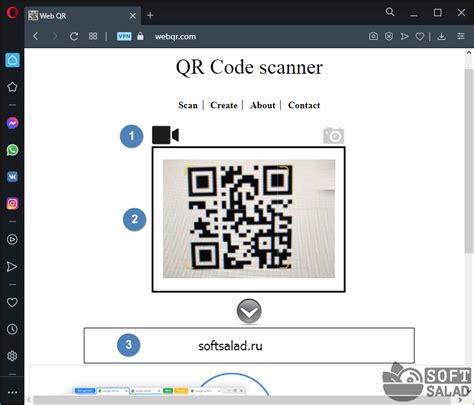Click the softsalad.ru result text
Screen dimensions: 474x405
click(x=230, y=346)
